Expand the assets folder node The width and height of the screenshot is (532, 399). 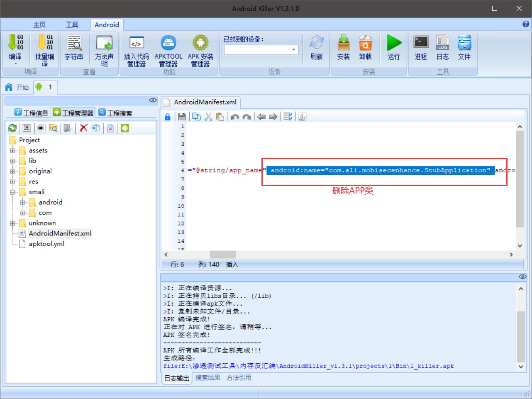12,151
